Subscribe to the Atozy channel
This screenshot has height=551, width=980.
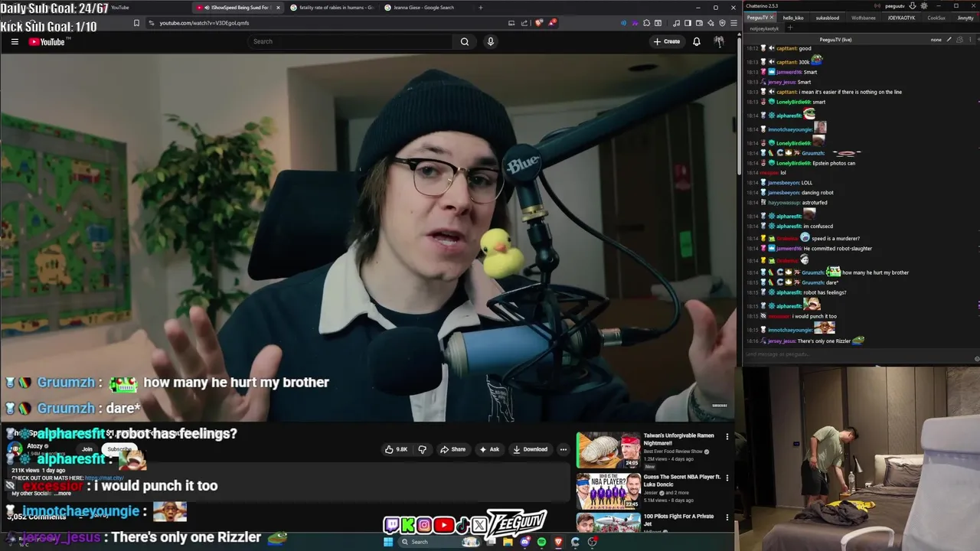(x=119, y=449)
